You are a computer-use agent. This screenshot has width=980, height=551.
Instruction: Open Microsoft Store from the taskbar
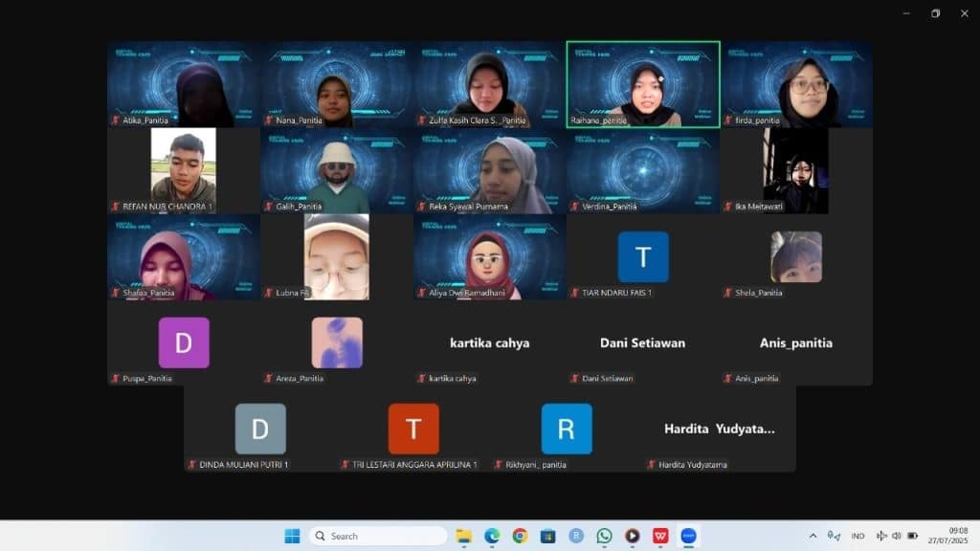pyautogui.click(x=547, y=536)
